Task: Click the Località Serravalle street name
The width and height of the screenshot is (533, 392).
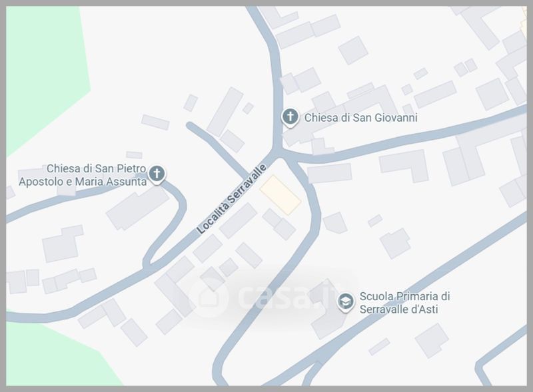Action: pos(231,199)
